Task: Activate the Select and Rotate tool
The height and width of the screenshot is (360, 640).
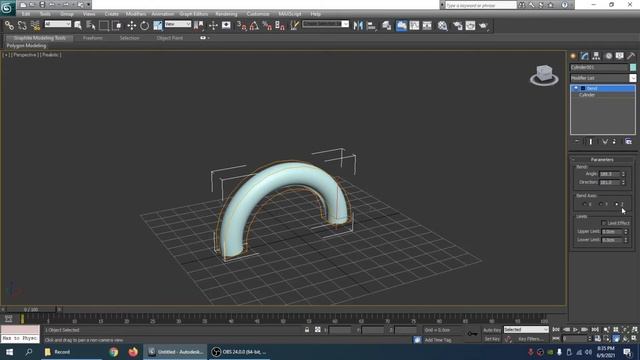Action: (x=144, y=26)
